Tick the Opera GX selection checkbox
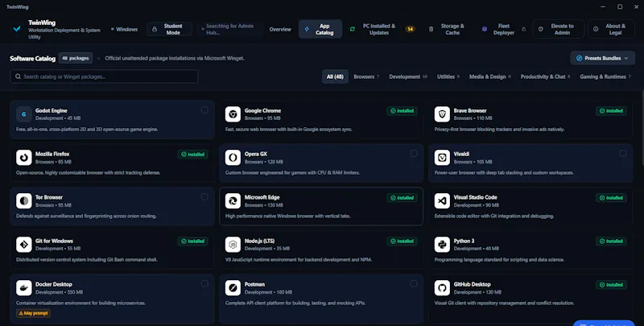 [414, 154]
